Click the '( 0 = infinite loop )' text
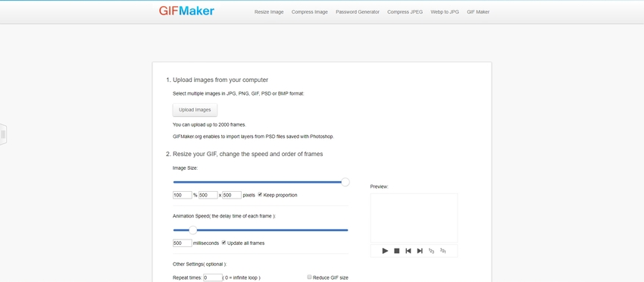The image size is (644, 282). 242,278
